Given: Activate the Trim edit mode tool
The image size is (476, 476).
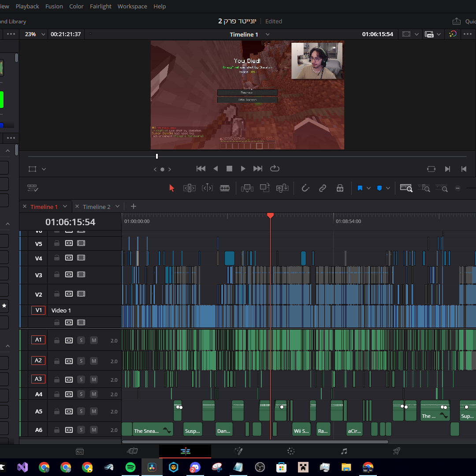Looking at the screenshot, I should tap(190, 188).
